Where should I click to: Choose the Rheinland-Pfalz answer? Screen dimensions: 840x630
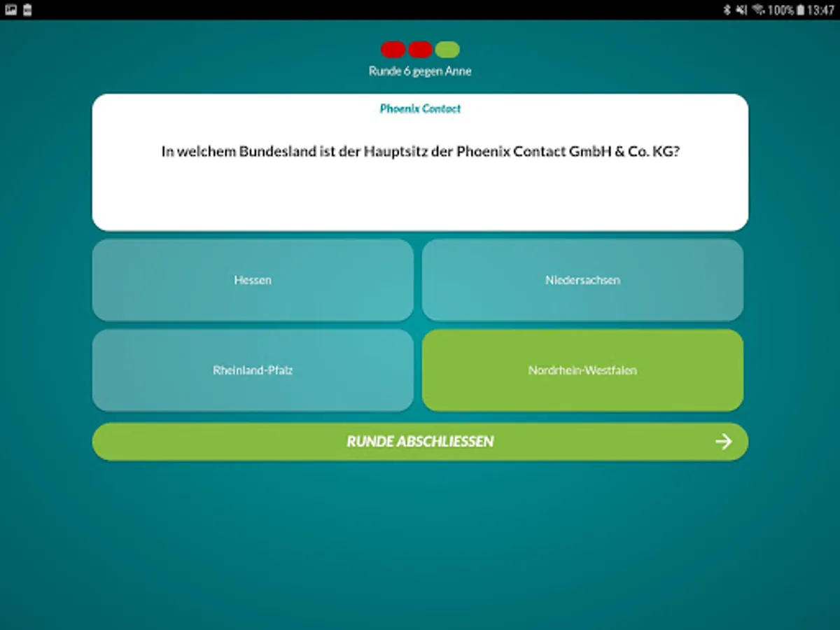[253, 370]
